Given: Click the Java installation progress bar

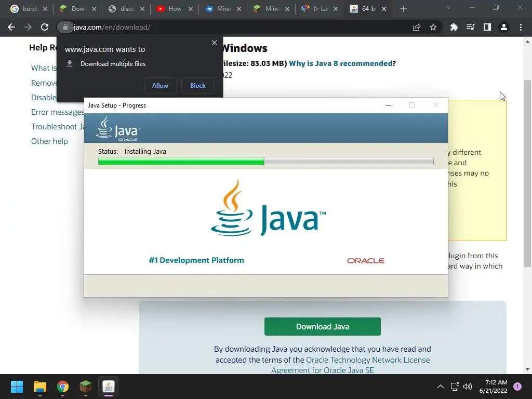Looking at the screenshot, I should (x=265, y=161).
